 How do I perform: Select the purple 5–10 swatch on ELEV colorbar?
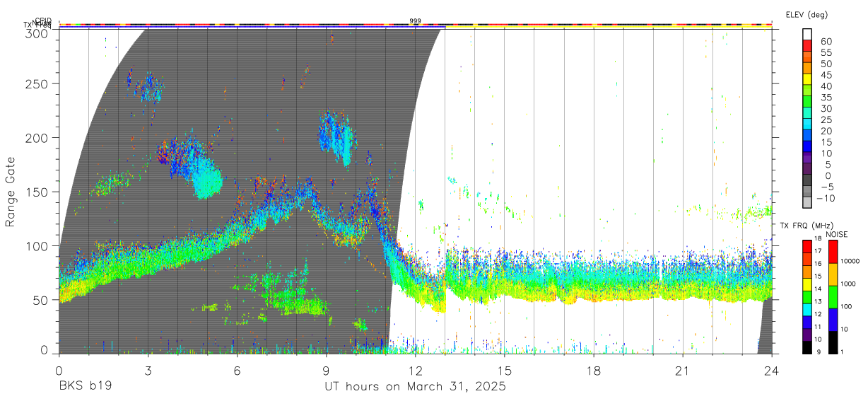(x=807, y=158)
